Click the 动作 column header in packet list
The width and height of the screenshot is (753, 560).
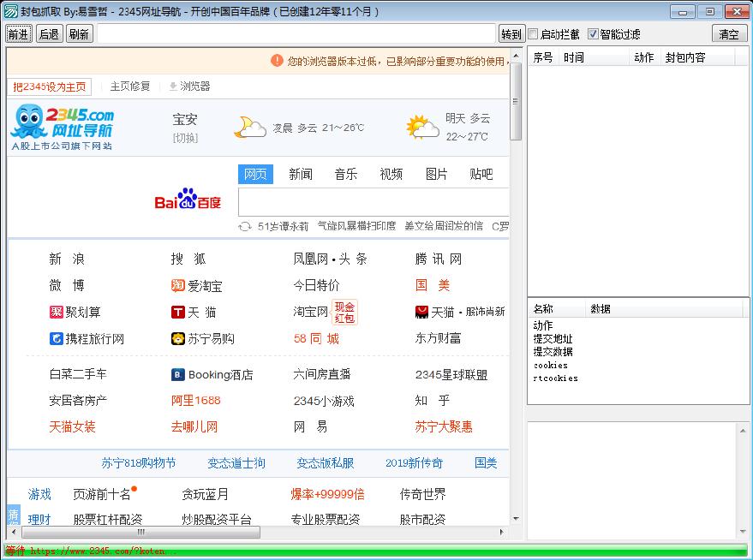click(x=644, y=57)
